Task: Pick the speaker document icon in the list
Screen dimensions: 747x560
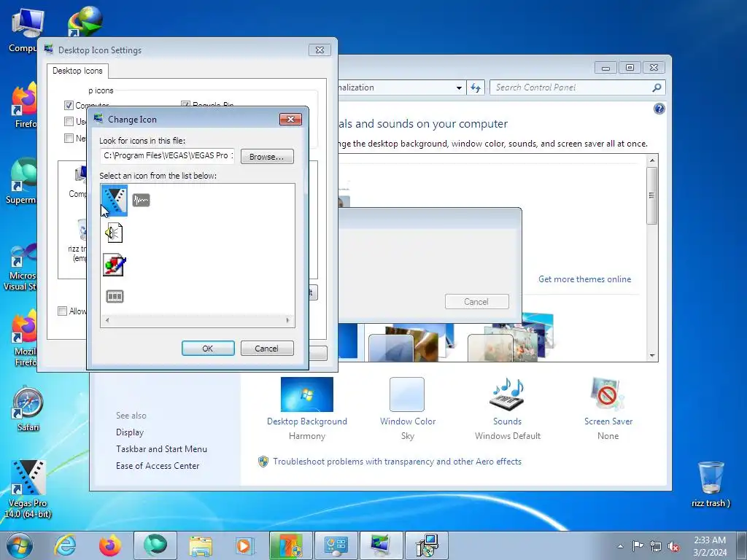Action: tap(115, 233)
